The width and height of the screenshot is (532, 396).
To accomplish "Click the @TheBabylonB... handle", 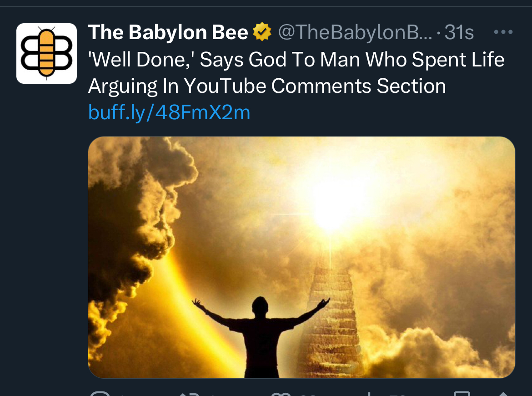I will (355, 32).
